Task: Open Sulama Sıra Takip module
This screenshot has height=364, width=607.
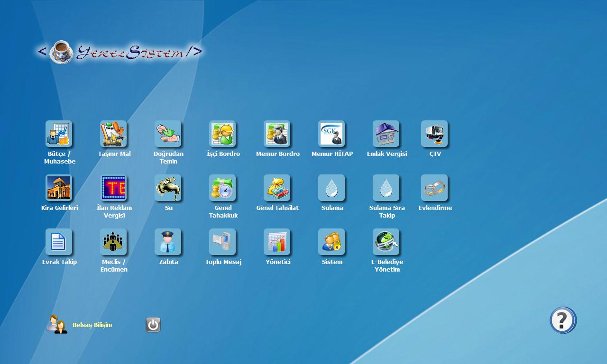Action: click(x=386, y=188)
